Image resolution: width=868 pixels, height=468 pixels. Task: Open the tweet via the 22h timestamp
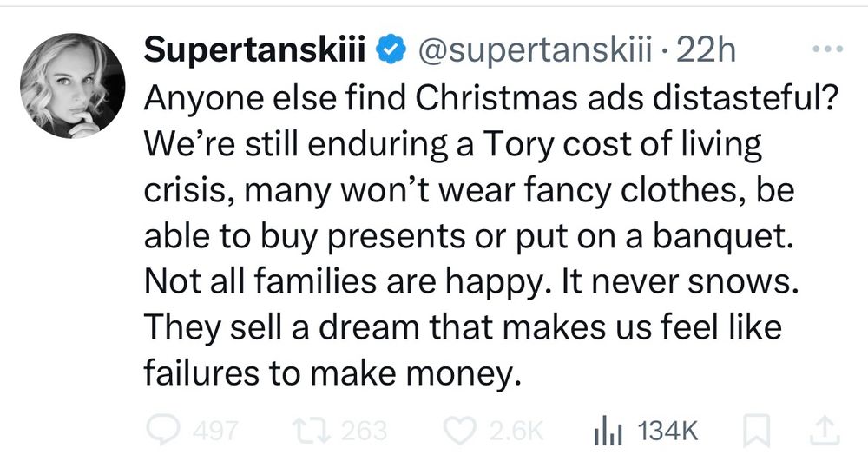coord(706,52)
